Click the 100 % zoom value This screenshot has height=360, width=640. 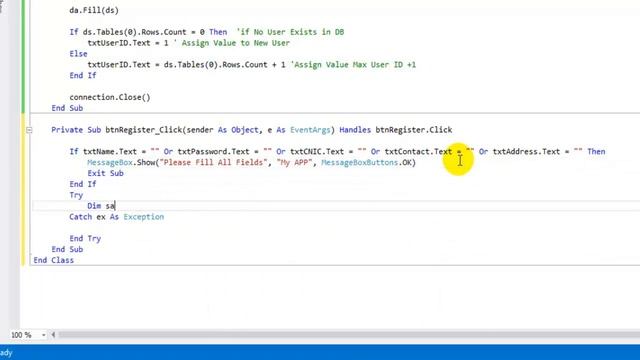tap(21, 335)
